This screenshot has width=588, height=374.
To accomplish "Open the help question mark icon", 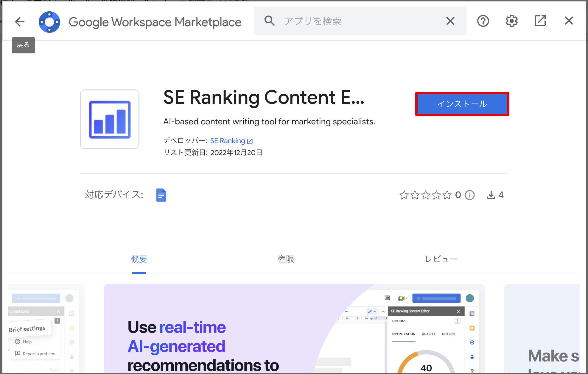I will 483,21.
